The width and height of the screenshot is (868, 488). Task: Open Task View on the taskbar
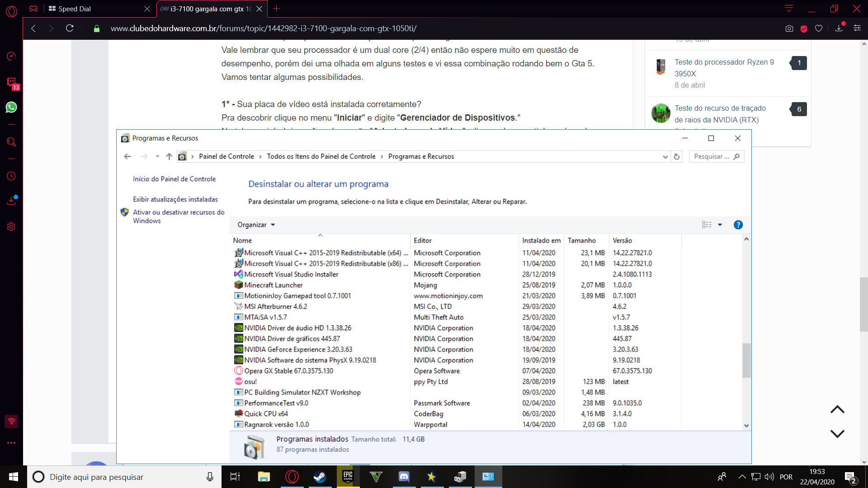coord(235,477)
